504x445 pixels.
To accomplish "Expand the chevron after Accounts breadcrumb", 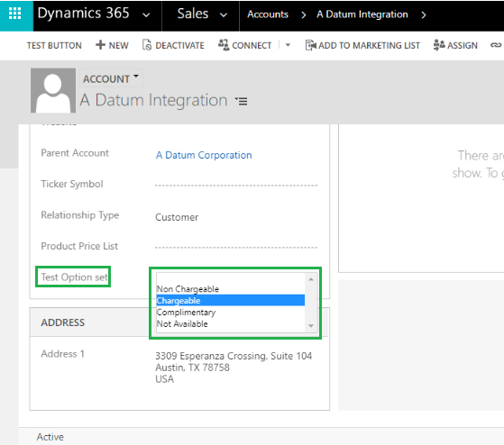I will [304, 14].
